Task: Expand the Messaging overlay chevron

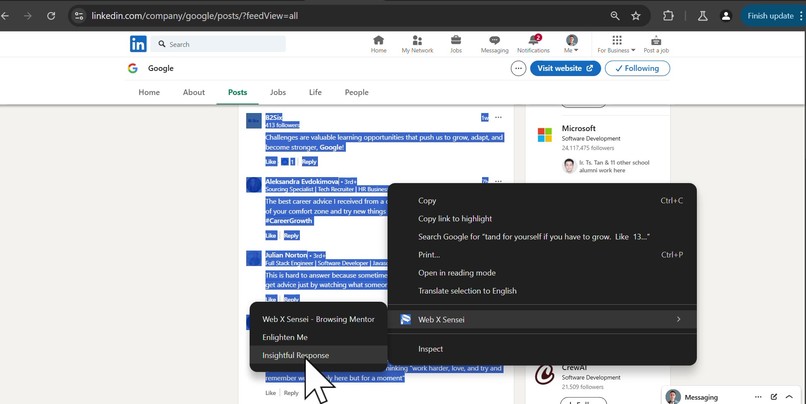Action: 789,397
